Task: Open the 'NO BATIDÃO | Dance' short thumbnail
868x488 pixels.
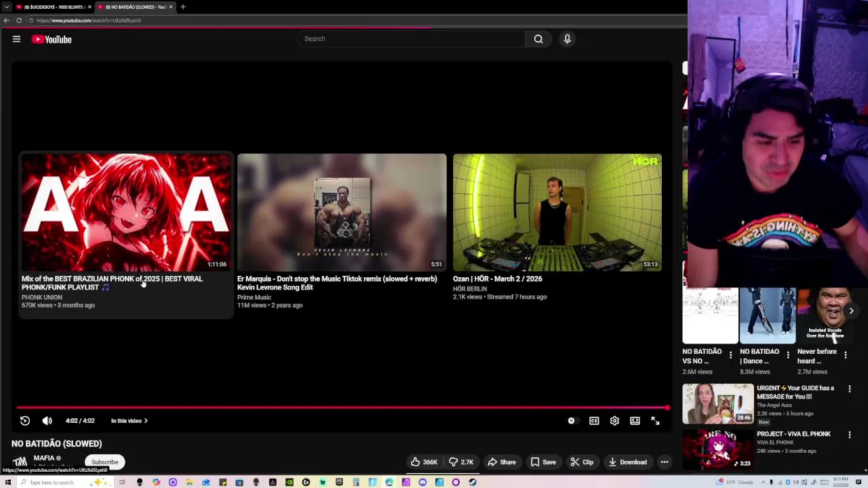Action: [768, 316]
